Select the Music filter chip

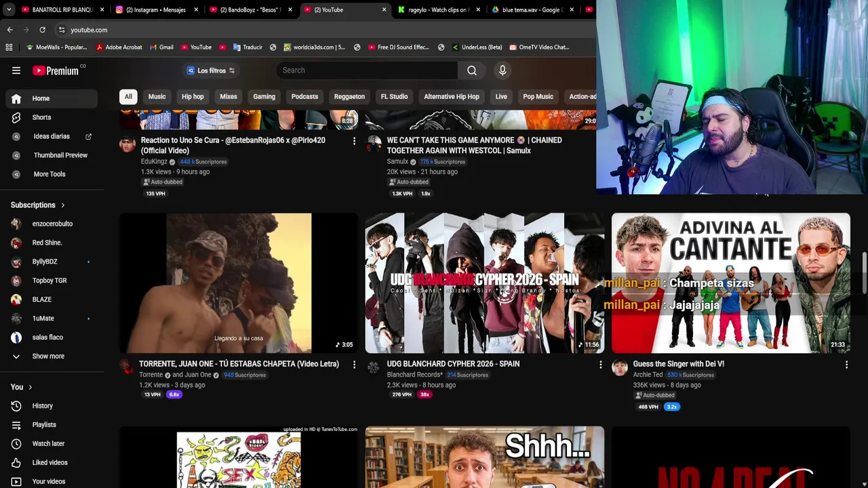(x=157, y=96)
